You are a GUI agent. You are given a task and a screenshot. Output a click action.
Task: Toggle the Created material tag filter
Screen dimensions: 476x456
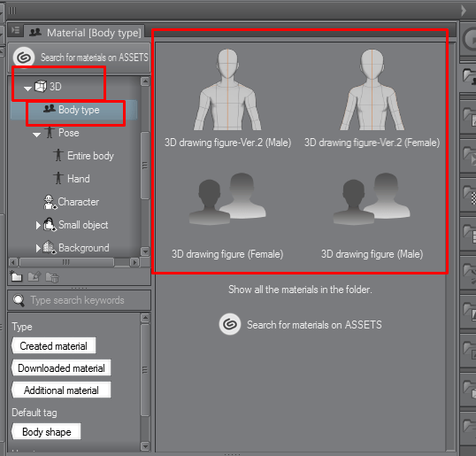(x=54, y=345)
